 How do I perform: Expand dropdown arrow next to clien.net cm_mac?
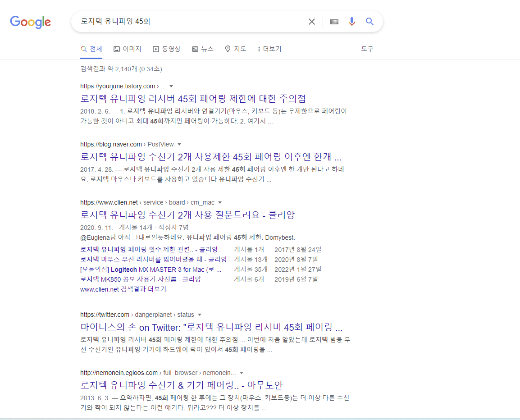(x=220, y=202)
